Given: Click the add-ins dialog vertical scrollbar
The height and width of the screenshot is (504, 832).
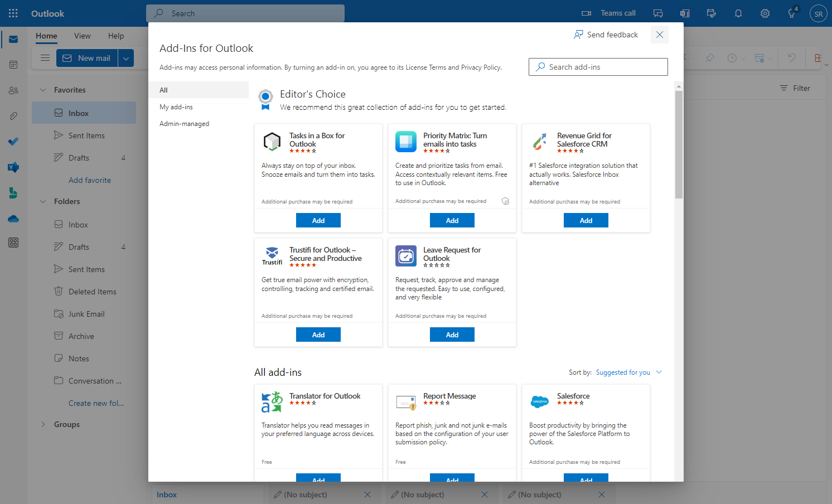Looking at the screenshot, I should pos(679,144).
